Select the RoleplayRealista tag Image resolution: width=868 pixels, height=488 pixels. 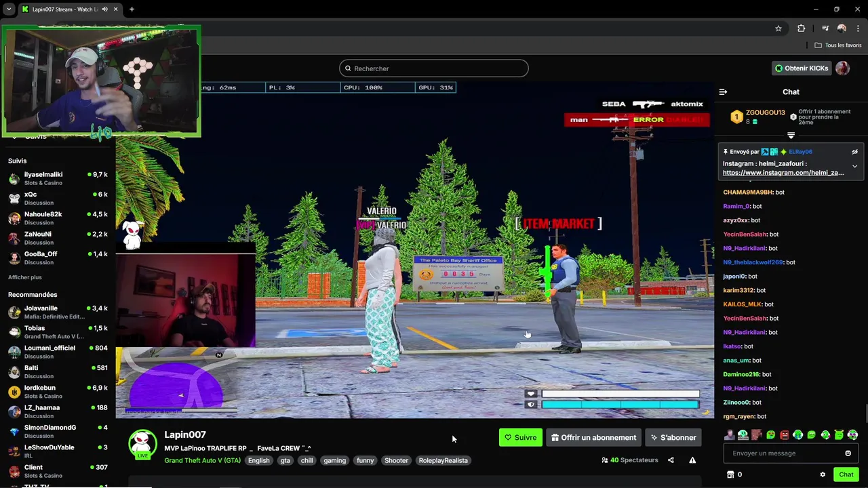[443, 460]
